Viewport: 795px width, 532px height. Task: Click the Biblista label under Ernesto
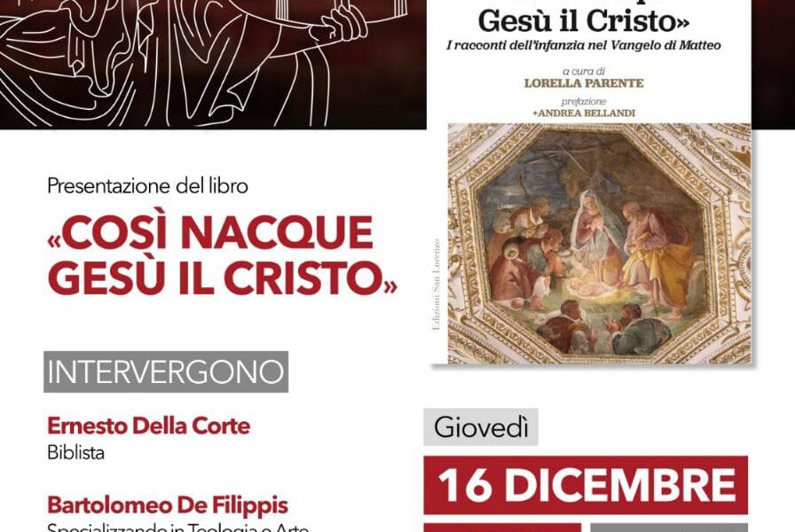coord(76,452)
